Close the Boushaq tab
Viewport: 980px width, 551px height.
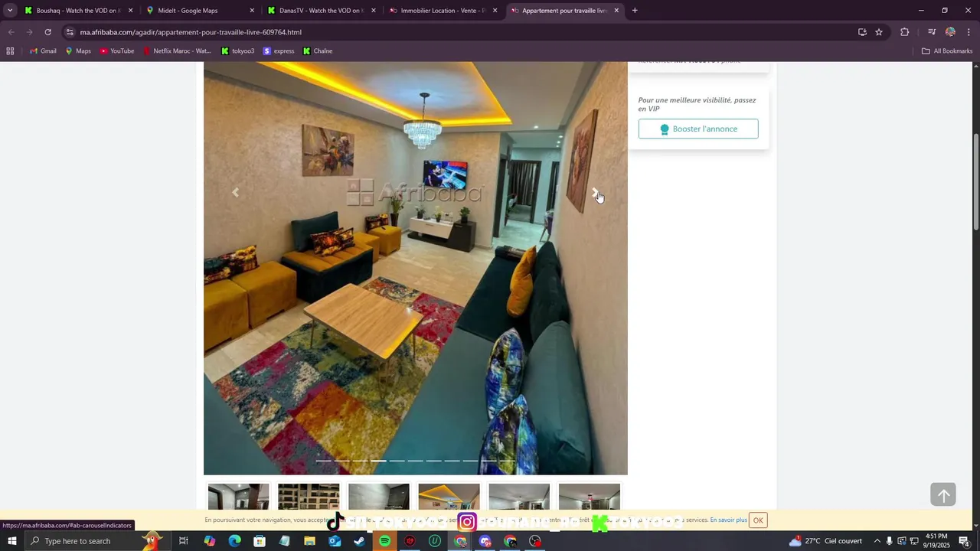130,11
